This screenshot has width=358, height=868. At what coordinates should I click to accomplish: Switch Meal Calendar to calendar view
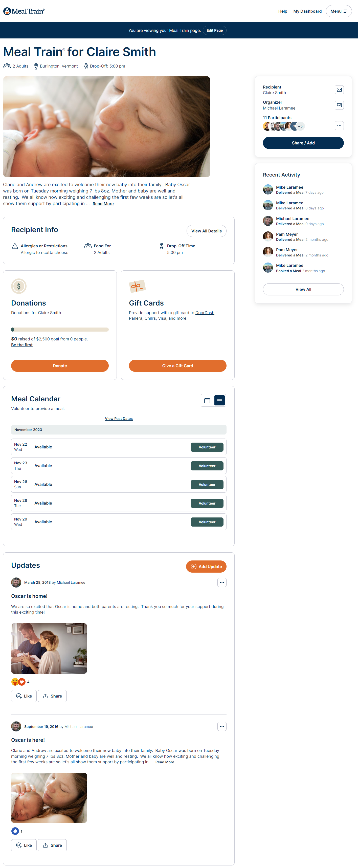[x=207, y=400]
